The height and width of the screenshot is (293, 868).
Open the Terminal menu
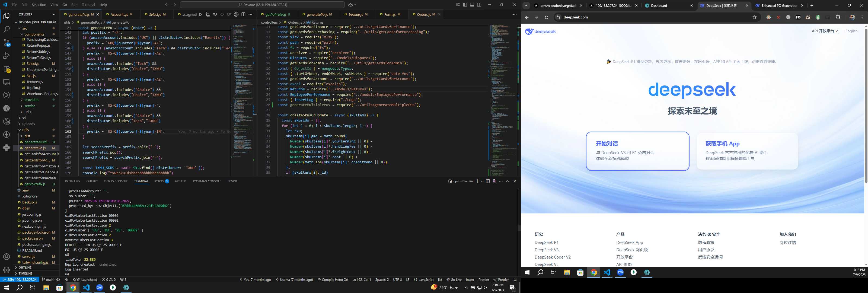point(88,5)
